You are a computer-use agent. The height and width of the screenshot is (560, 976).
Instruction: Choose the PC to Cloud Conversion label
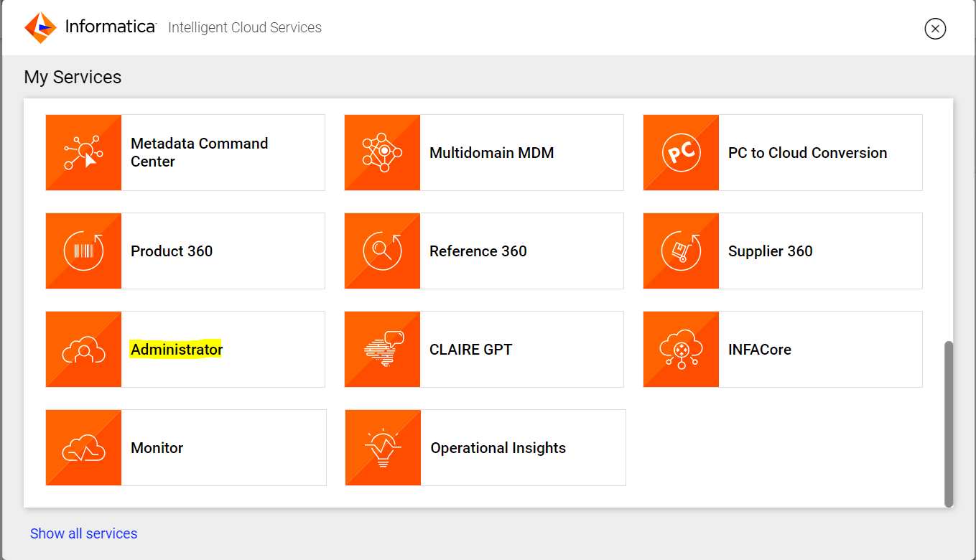807,153
